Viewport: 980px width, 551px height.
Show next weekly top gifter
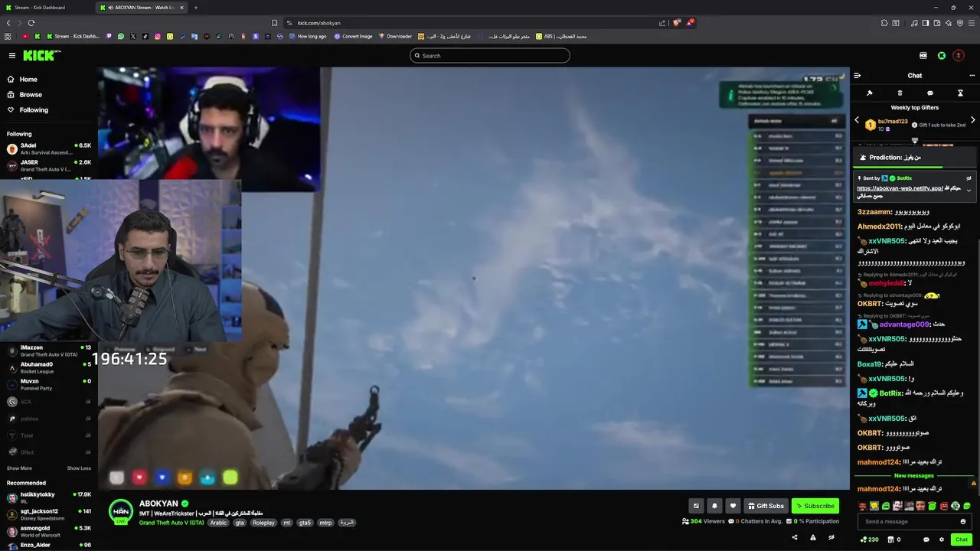[x=973, y=120]
